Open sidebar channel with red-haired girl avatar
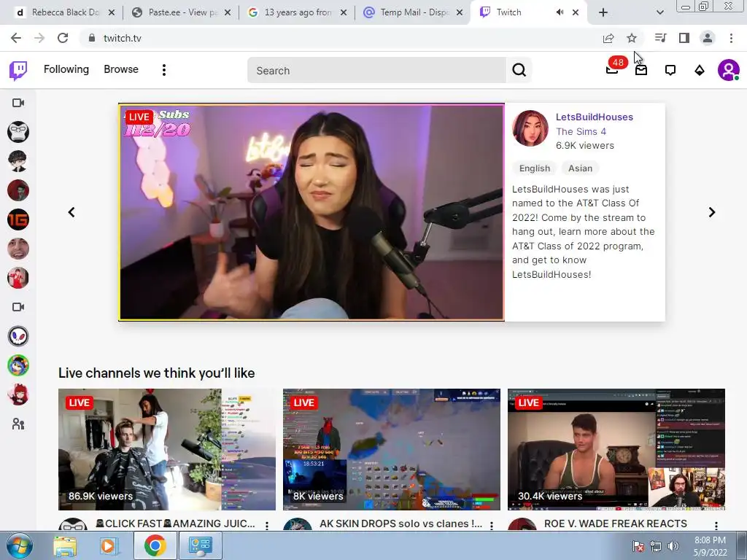 coord(18,394)
